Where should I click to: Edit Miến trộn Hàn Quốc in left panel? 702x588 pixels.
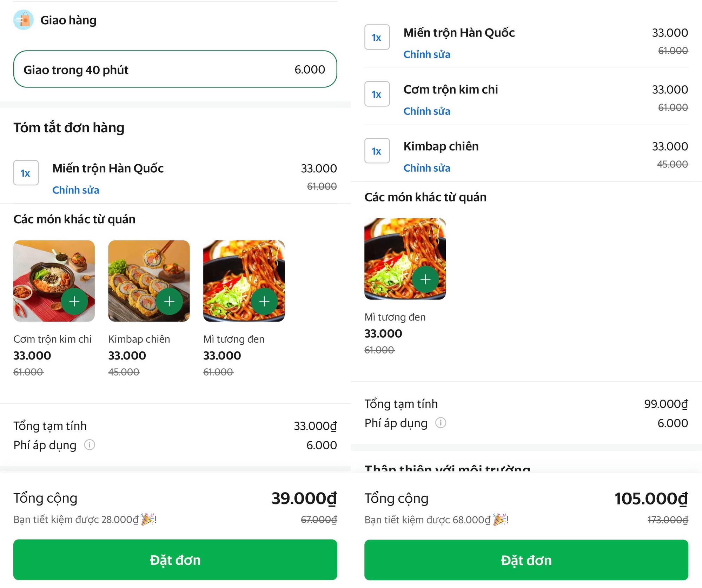[x=76, y=190]
